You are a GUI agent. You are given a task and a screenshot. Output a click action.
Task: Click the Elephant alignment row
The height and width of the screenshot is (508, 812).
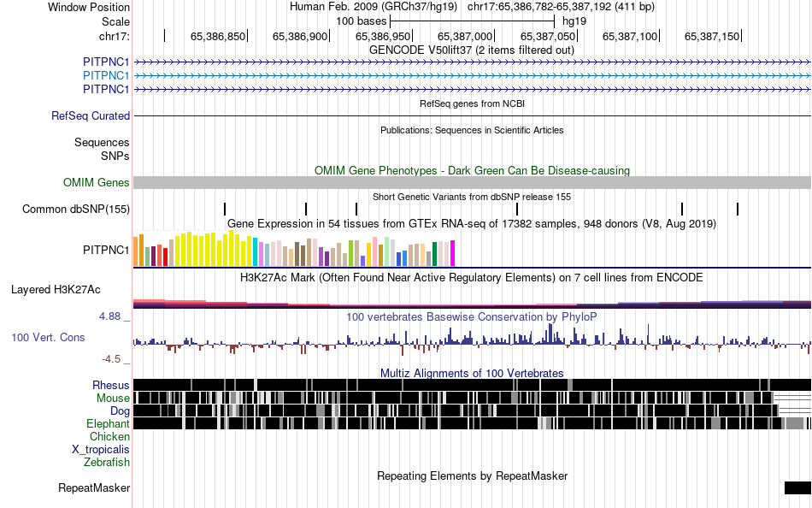pyautogui.click(x=473, y=423)
